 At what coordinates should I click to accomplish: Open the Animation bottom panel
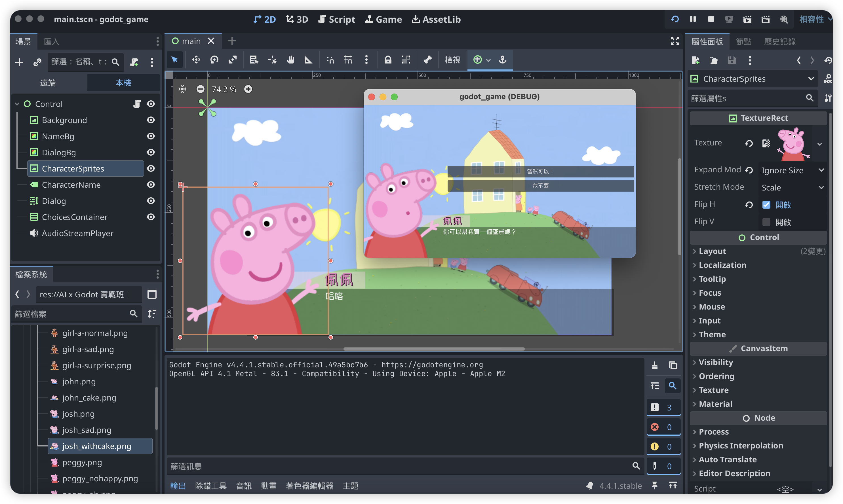coord(268,486)
